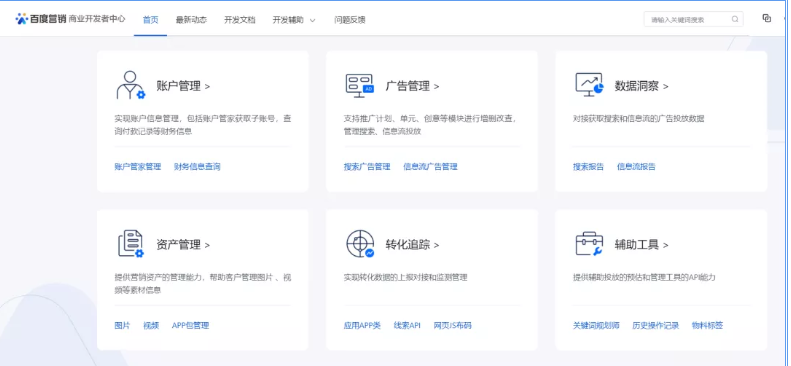Open the 账户管理 person icon
This screenshot has width=791, height=366.
[x=131, y=85]
